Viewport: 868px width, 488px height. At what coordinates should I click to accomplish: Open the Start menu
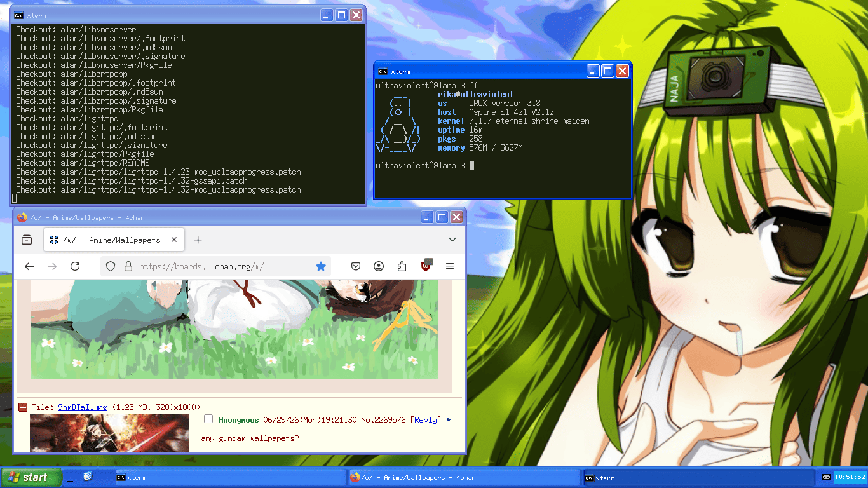tap(31, 477)
